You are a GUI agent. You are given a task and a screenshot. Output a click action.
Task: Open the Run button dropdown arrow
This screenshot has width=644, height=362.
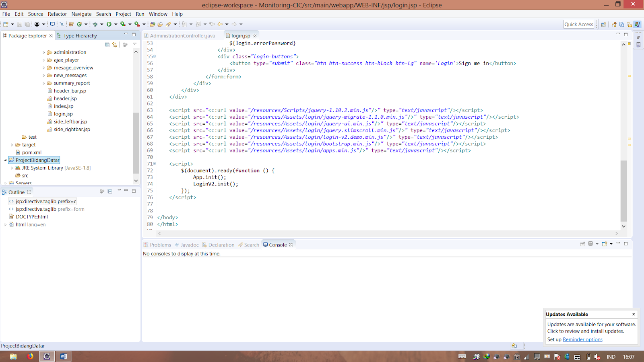(x=116, y=24)
